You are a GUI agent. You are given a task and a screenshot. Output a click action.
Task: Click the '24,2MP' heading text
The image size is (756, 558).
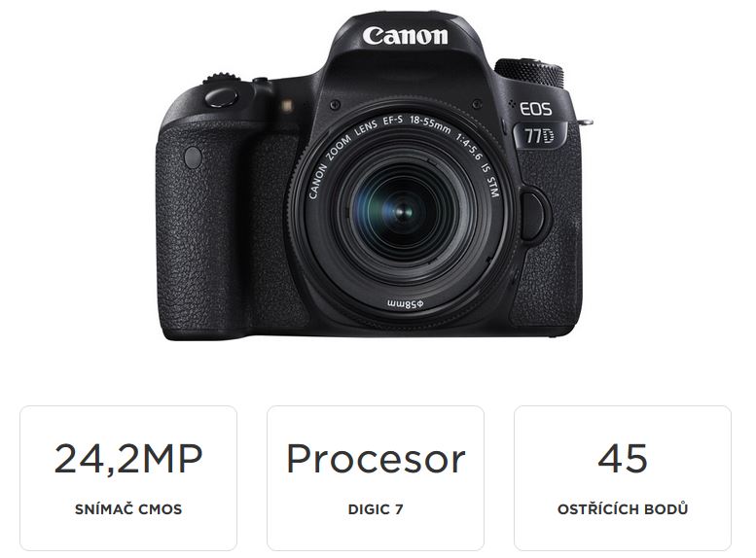point(128,459)
